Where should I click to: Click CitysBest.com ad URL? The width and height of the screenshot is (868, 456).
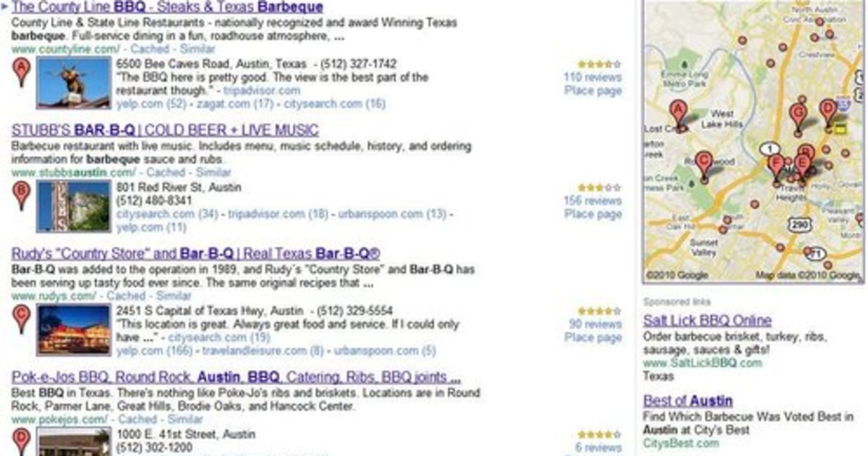click(681, 443)
